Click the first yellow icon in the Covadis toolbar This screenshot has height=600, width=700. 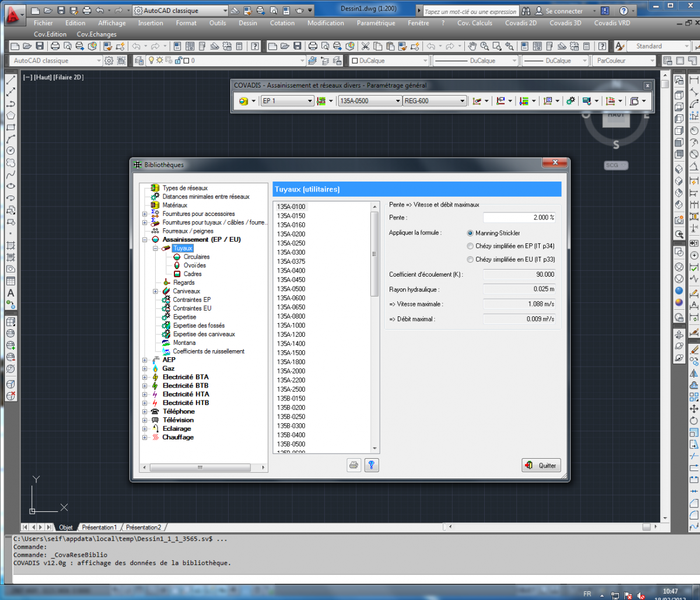tap(244, 101)
